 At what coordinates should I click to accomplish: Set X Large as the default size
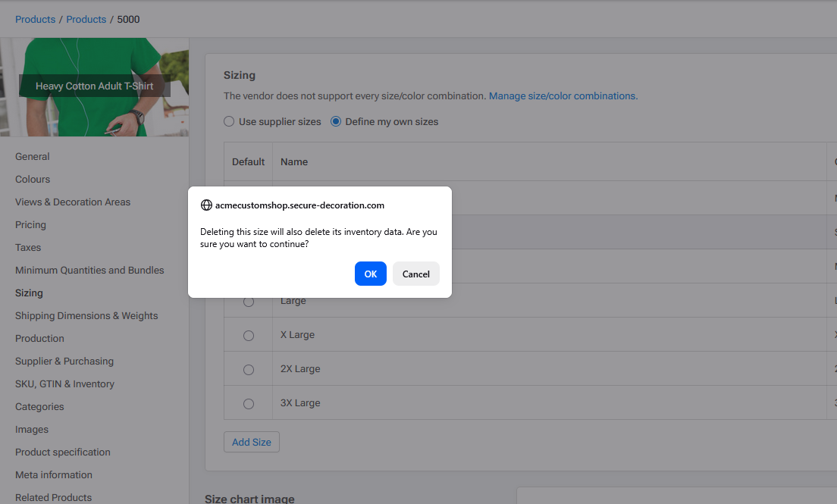pos(248,335)
